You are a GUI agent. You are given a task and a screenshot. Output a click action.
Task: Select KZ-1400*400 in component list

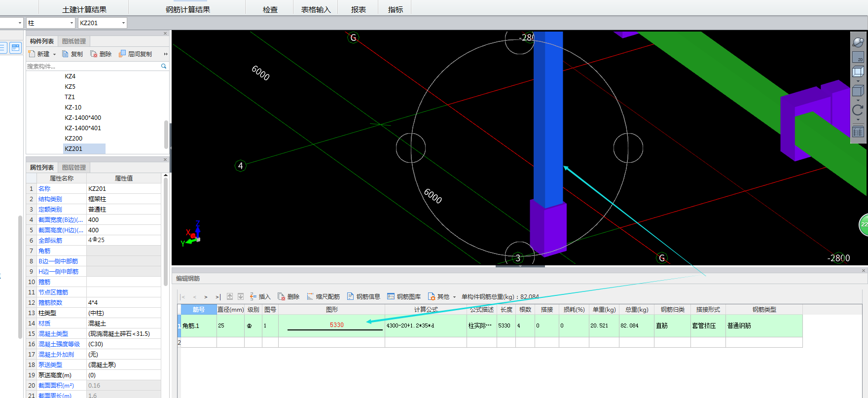83,118
